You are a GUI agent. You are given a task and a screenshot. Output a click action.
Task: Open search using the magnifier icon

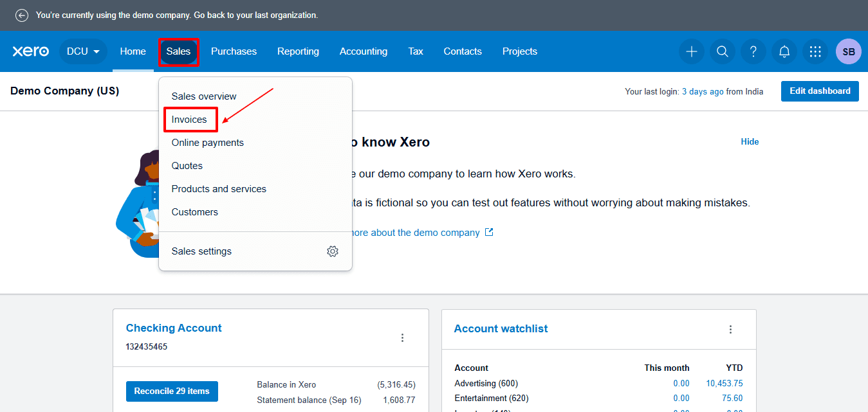tap(722, 51)
